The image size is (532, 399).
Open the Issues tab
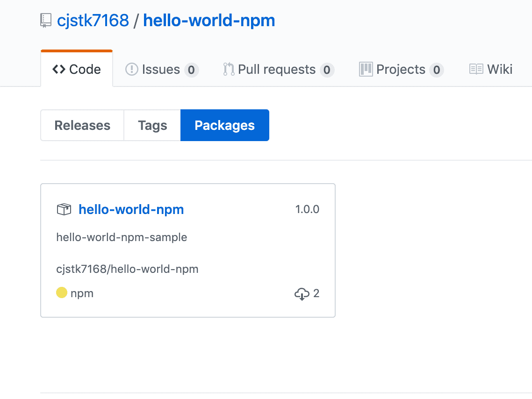pos(161,70)
